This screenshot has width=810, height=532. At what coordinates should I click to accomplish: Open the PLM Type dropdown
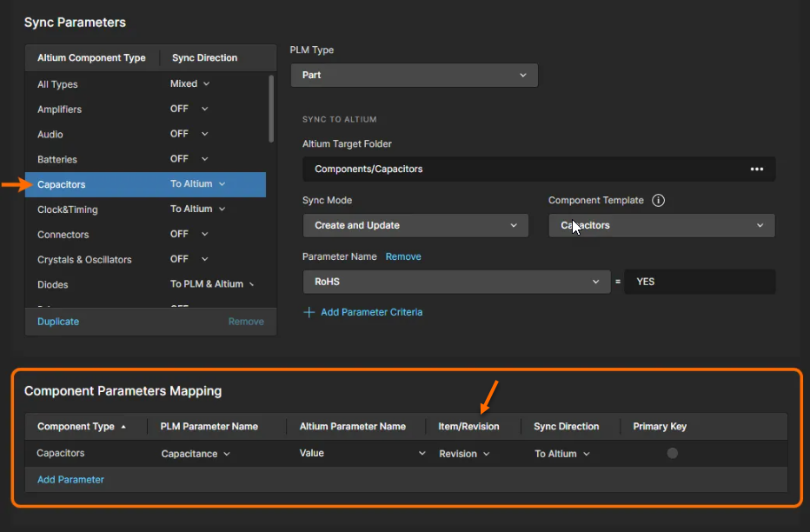pos(414,76)
